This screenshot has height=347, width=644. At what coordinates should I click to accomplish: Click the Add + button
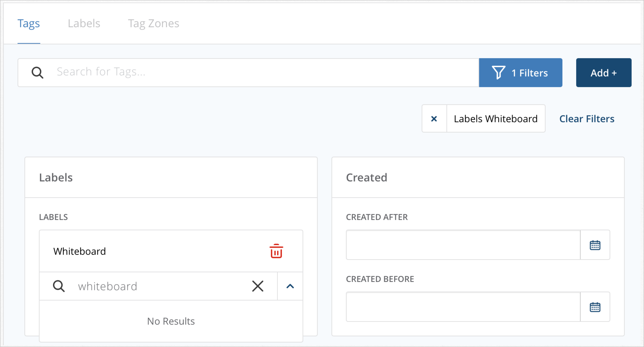pyautogui.click(x=604, y=73)
